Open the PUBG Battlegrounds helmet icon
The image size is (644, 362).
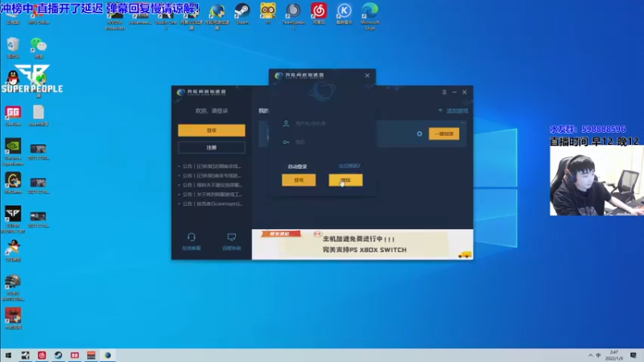[x=13, y=288]
